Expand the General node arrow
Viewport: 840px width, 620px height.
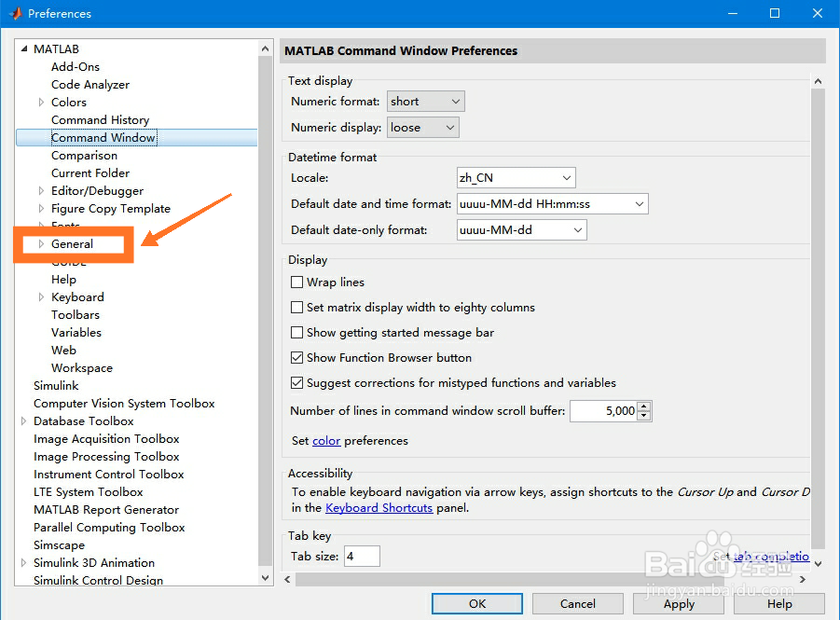[41, 244]
